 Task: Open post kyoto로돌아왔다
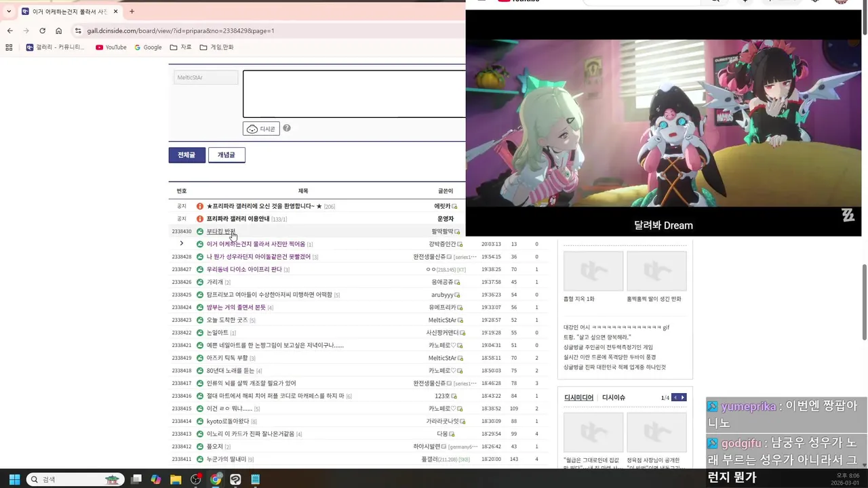point(228,422)
